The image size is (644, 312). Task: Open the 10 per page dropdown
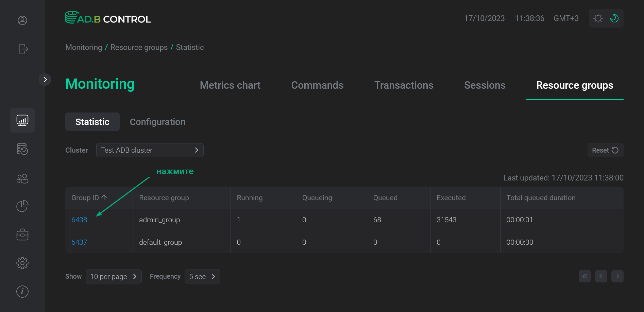click(114, 277)
